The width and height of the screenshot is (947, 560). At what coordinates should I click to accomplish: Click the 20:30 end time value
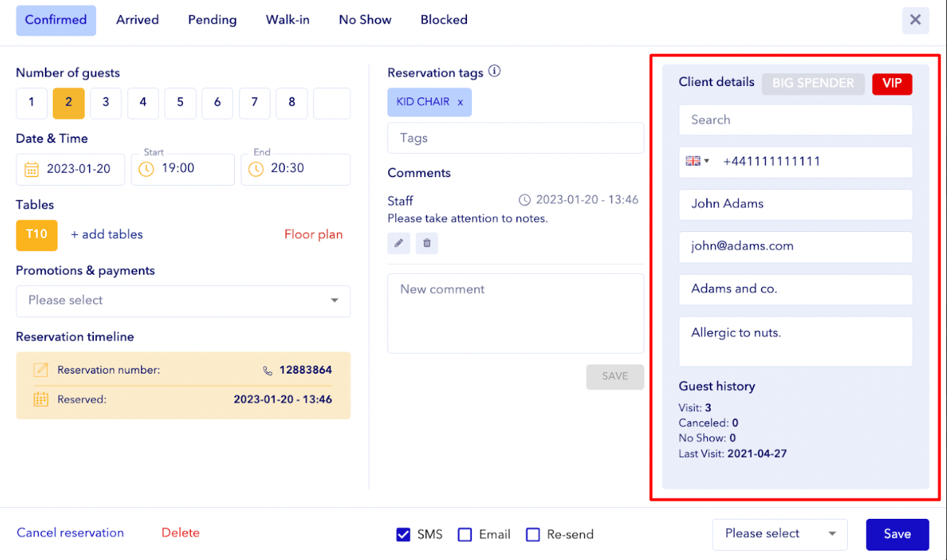coord(288,168)
